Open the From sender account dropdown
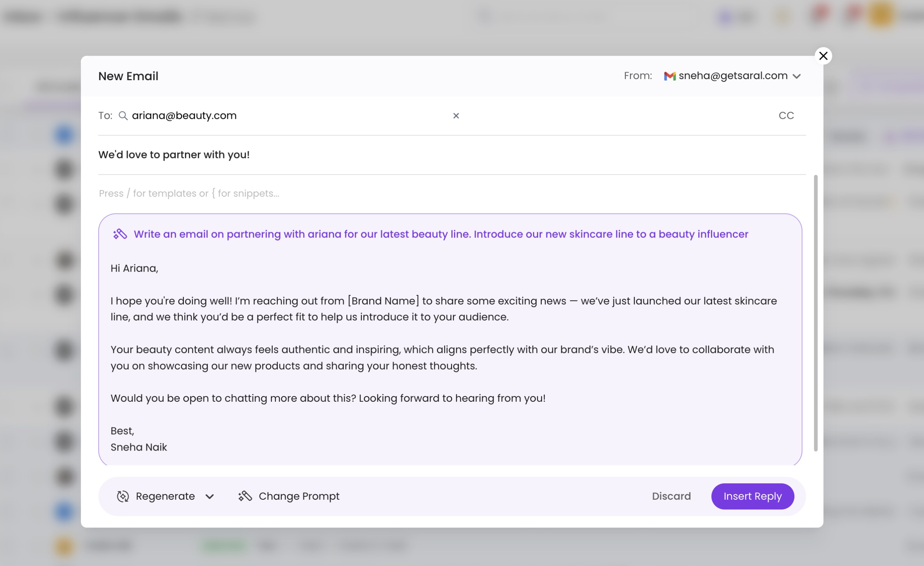Viewport: 924px width, 566px height. coord(797,76)
